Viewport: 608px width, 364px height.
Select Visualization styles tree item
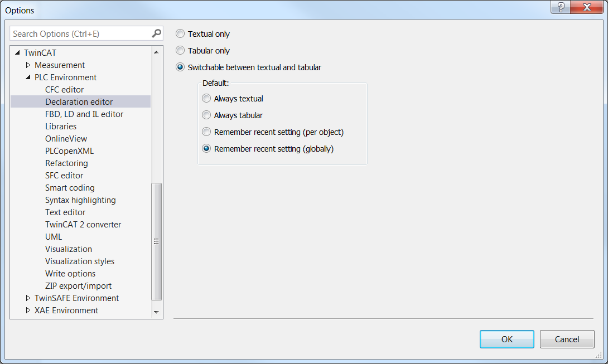[x=80, y=261]
